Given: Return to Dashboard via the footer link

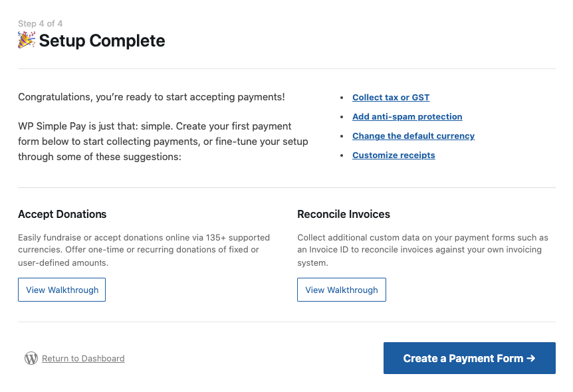Looking at the screenshot, I should click(83, 358).
